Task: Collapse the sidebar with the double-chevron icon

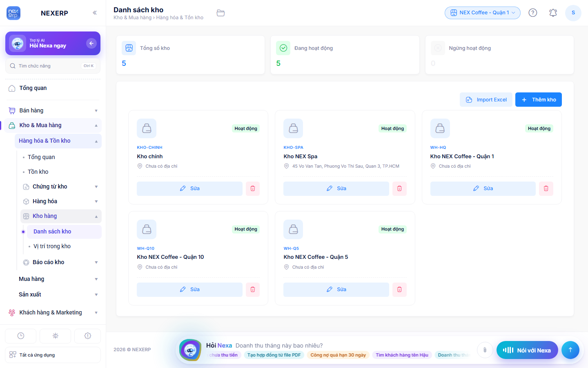Action: (x=95, y=13)
